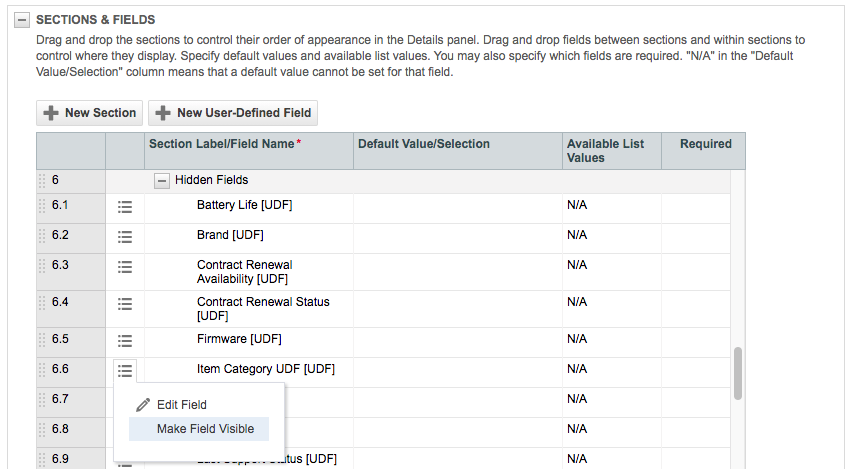This screenshot has width=853, height=469.
Task: Click drag handle of row 6.1
Action: [42, 206]
